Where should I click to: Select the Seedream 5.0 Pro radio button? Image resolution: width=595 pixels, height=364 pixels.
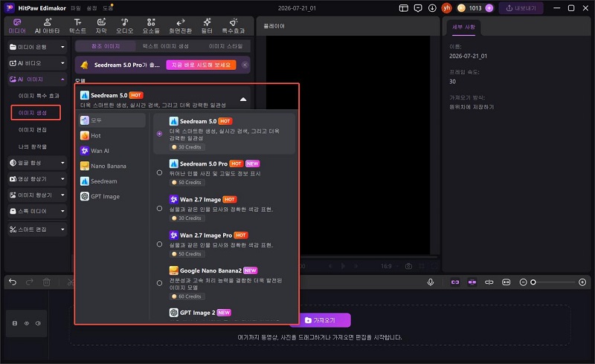coord(159,172)
